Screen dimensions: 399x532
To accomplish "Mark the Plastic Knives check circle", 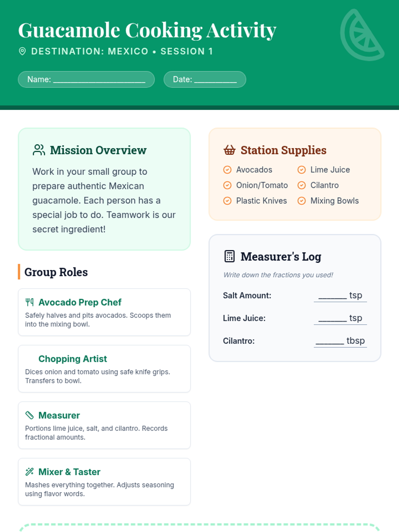I will (227, 201).
